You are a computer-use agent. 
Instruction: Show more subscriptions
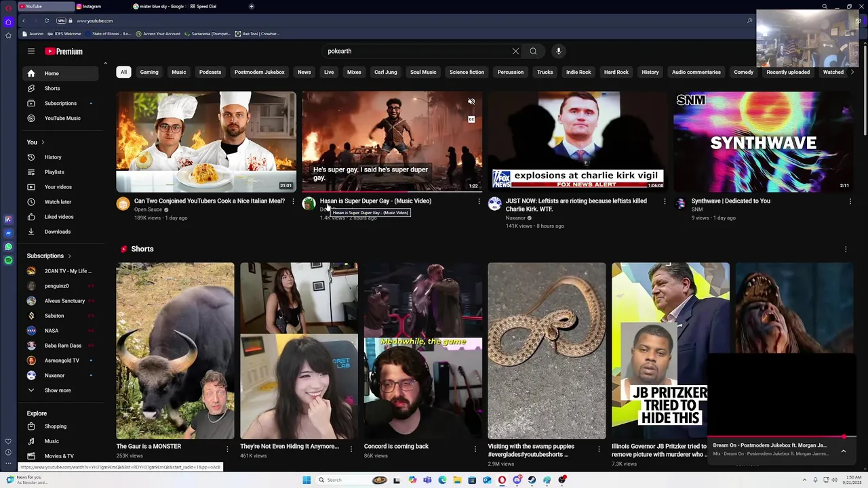click(61, 390)
